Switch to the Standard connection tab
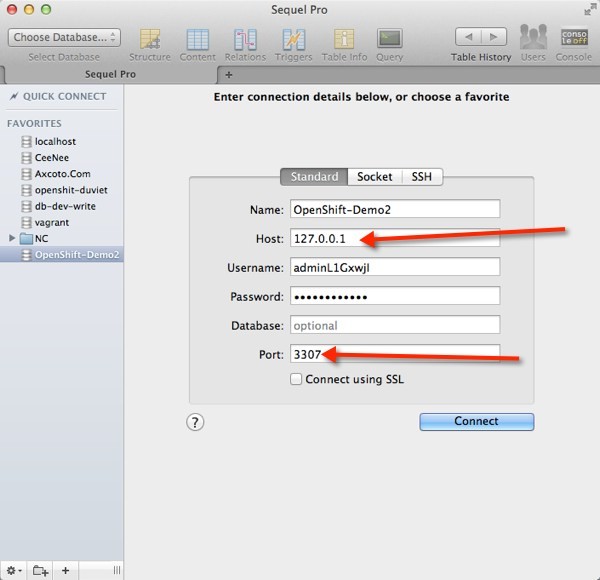This screenshot has width=600, height=580. pos(314,177)
